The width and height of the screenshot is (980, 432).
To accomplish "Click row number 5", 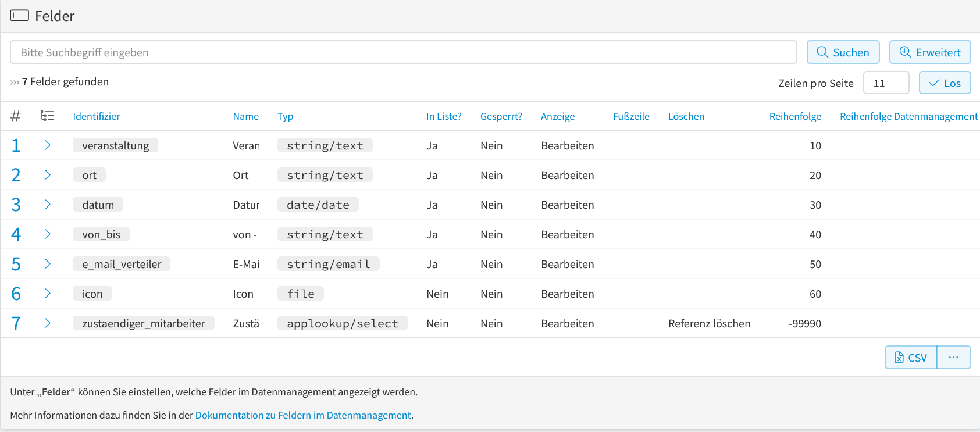I will tap(16, 264).
